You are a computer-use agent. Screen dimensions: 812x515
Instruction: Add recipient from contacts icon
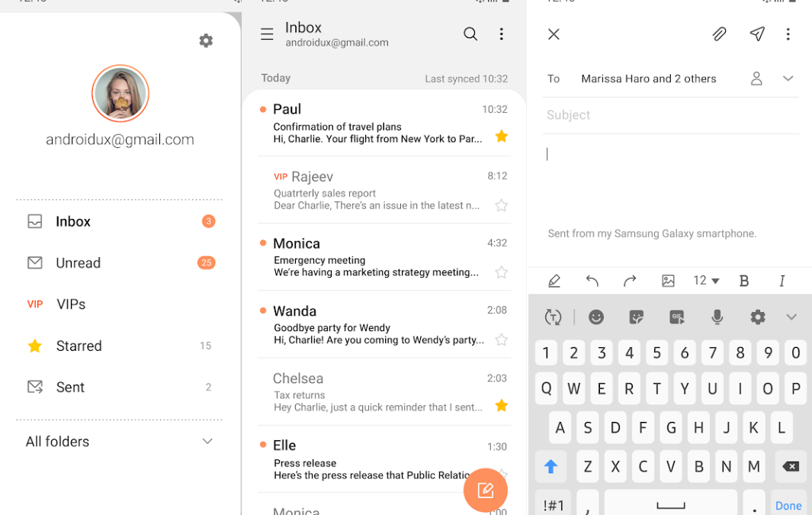coord(756,79)
